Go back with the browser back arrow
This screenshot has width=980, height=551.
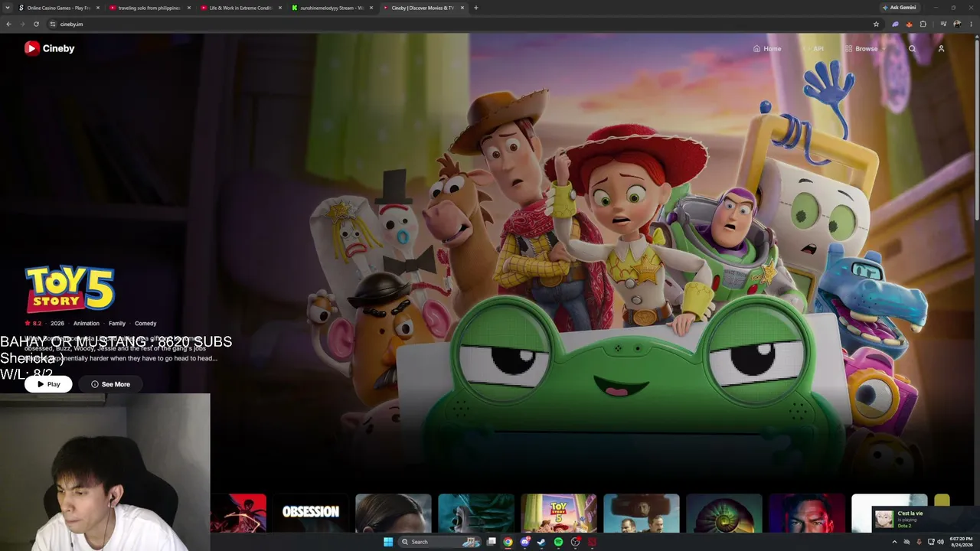[x=8, y=24]
